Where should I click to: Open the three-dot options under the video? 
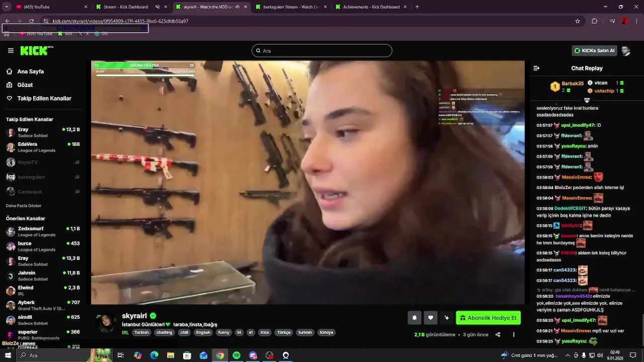[514, 335]
